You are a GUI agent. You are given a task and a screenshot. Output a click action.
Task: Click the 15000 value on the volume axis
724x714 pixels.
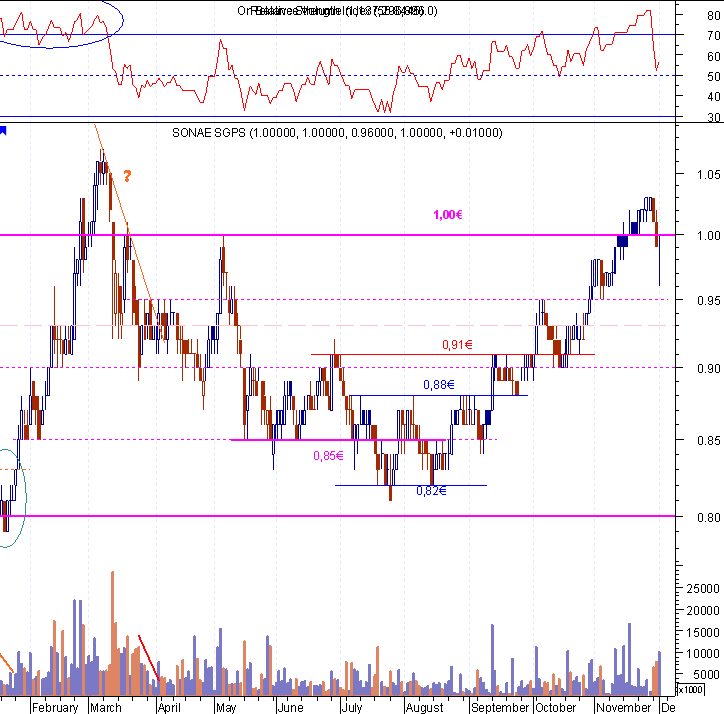click(x=703, y=632)
